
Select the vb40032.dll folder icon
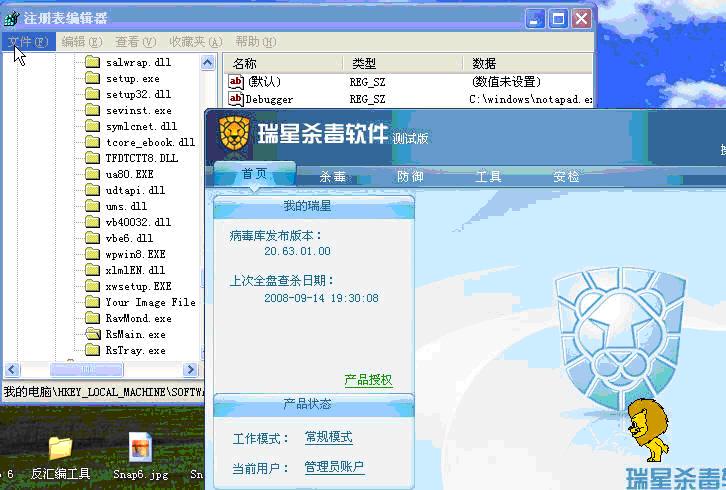[93, 222]
